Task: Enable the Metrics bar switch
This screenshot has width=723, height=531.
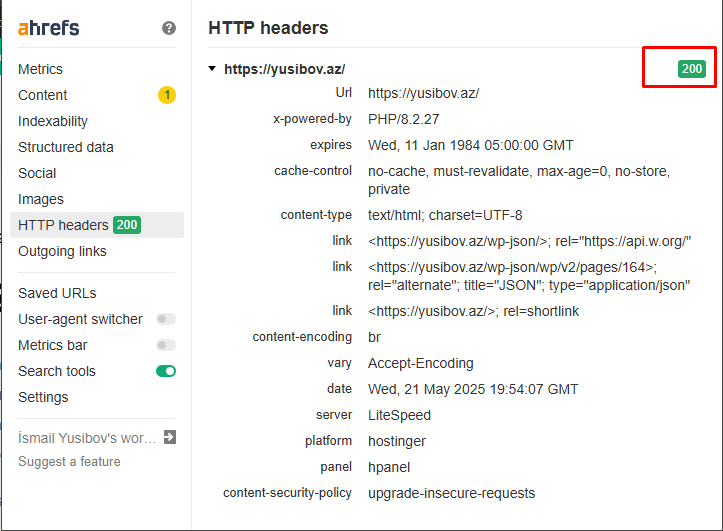Action: [166, 345]
